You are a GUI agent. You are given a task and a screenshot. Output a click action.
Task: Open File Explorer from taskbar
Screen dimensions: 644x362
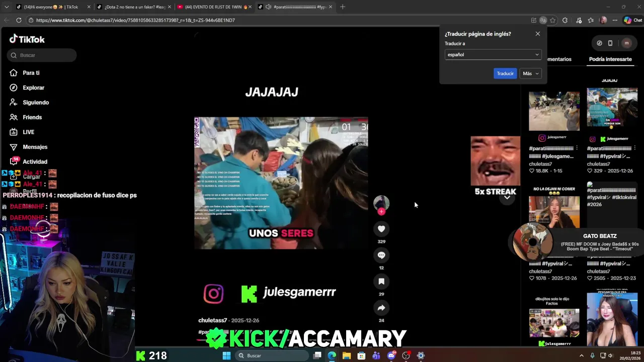[347, 355]
